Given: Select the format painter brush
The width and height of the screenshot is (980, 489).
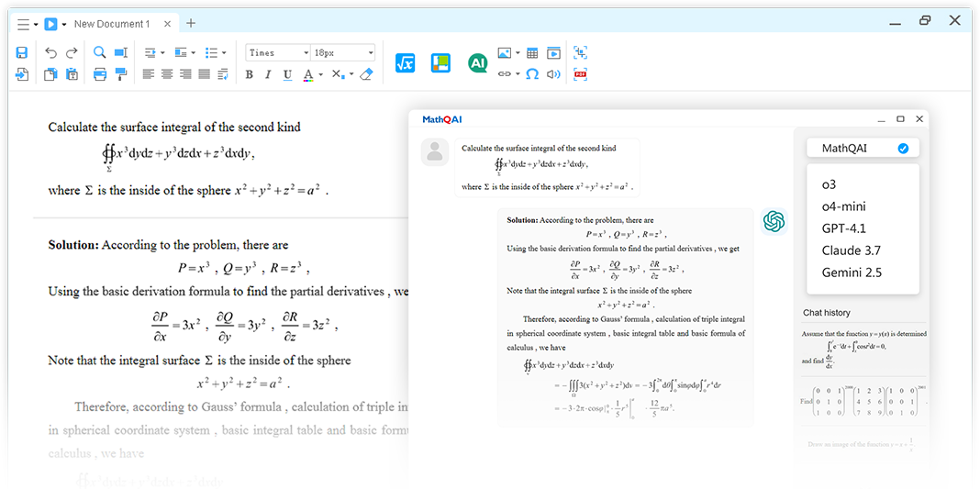Looking at the screenshot, I should (x=121, y=74).
